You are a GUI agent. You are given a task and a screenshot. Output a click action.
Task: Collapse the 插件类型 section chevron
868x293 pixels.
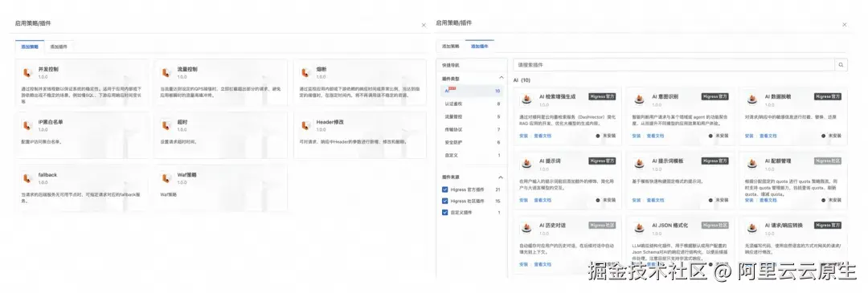pos(502,78)
